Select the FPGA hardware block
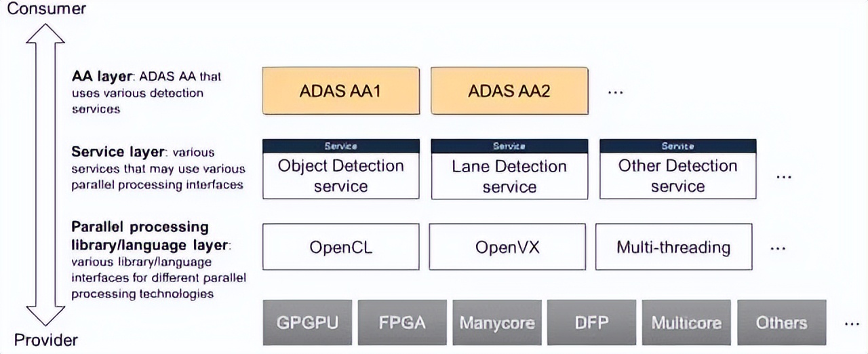The width and height of the screenshot is (868, 354). pos(402,322)
